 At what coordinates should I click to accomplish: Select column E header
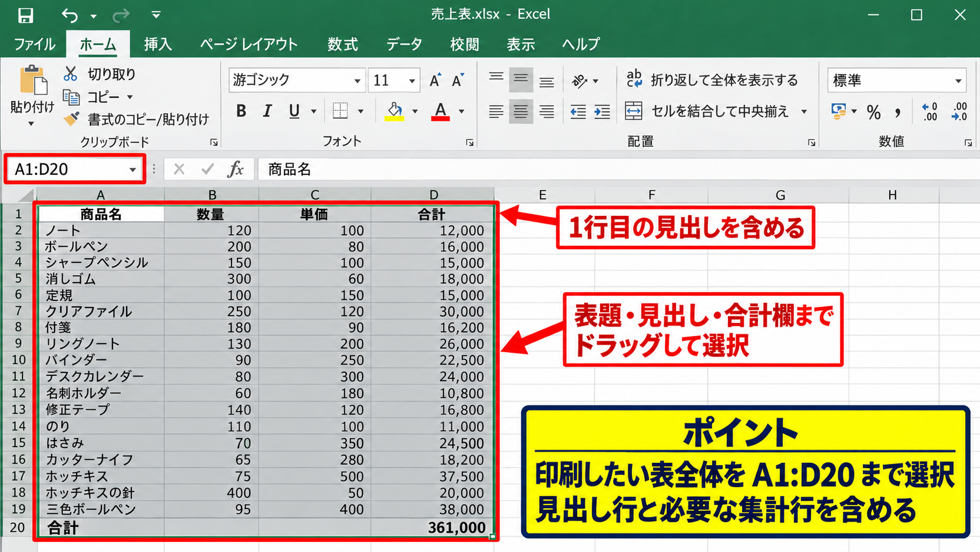click(x=543, y=195)
